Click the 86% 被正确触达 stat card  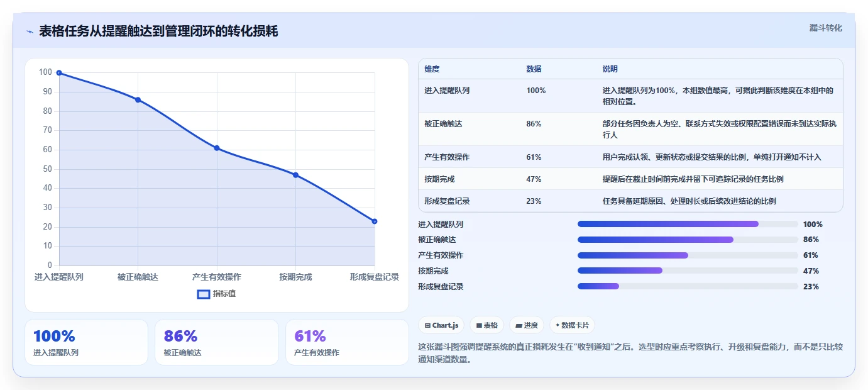[x=217, y=342]
